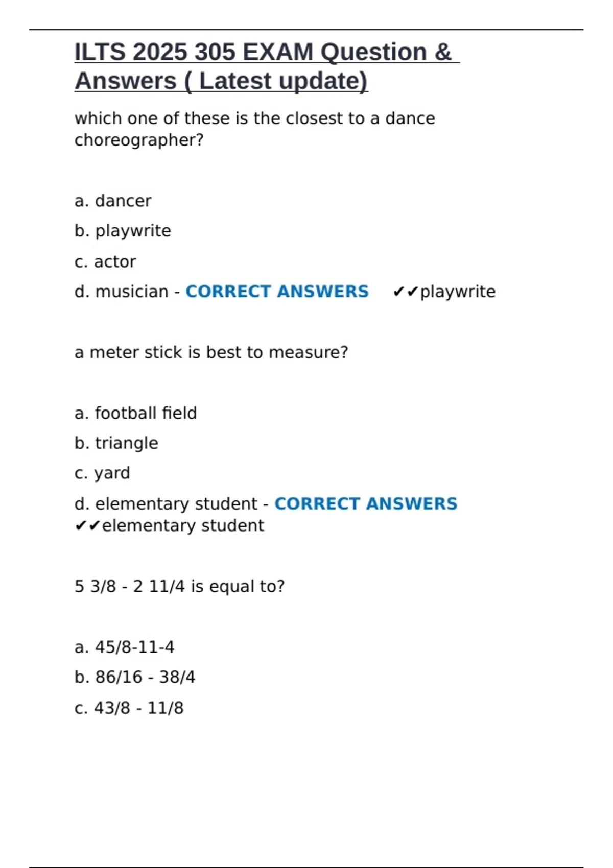The image size is (613, 868).
Task: Select option c. actor
Action: click(x=105, y=262)
